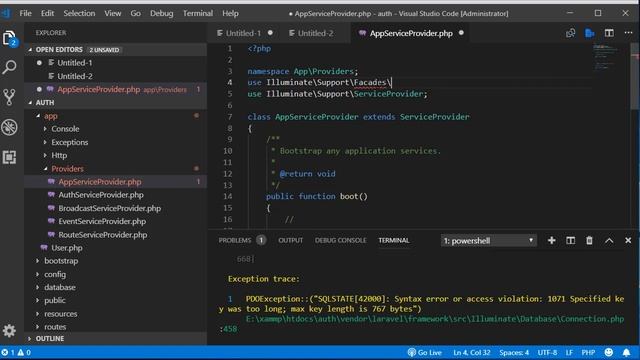Open the Edit menu
Viewport: 640px width, 360px height.
tap(47, 13)
